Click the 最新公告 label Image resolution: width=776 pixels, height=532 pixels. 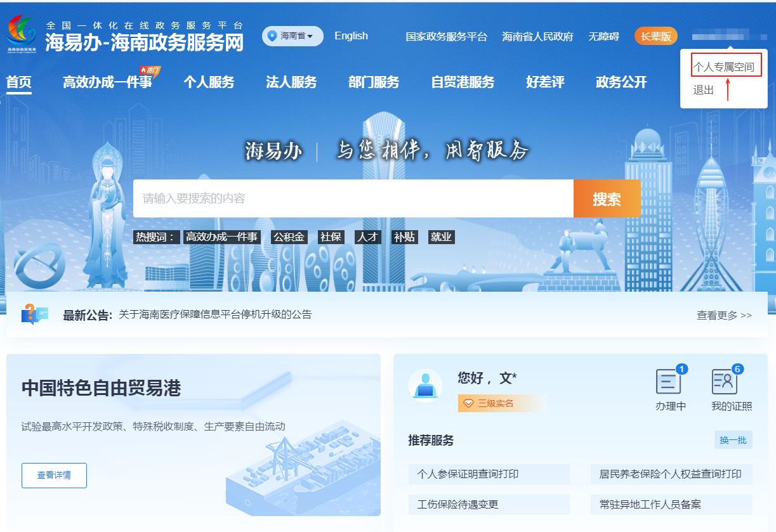coord(88,315)
